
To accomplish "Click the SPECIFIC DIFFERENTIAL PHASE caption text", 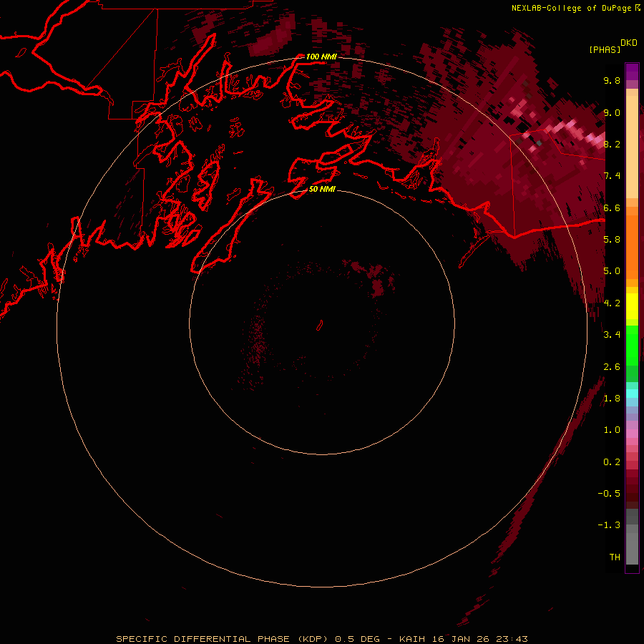I will (203, 639).
